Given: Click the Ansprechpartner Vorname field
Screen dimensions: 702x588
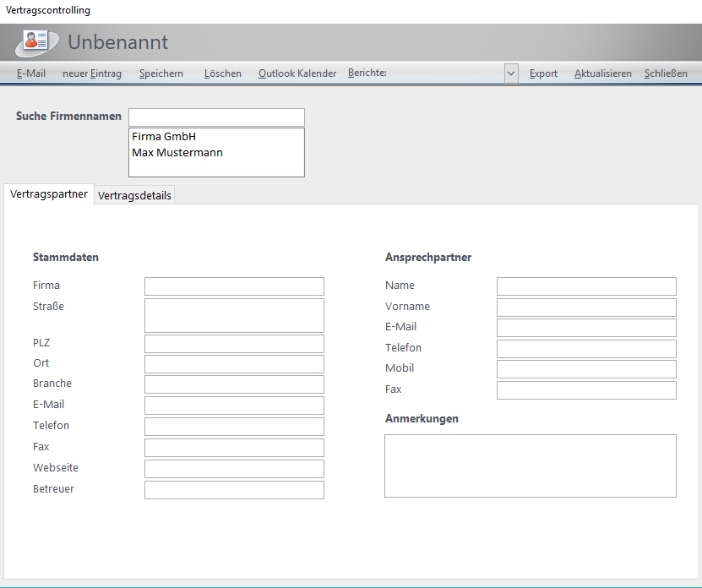Looking at the screenshot, I should click(586, 308).
